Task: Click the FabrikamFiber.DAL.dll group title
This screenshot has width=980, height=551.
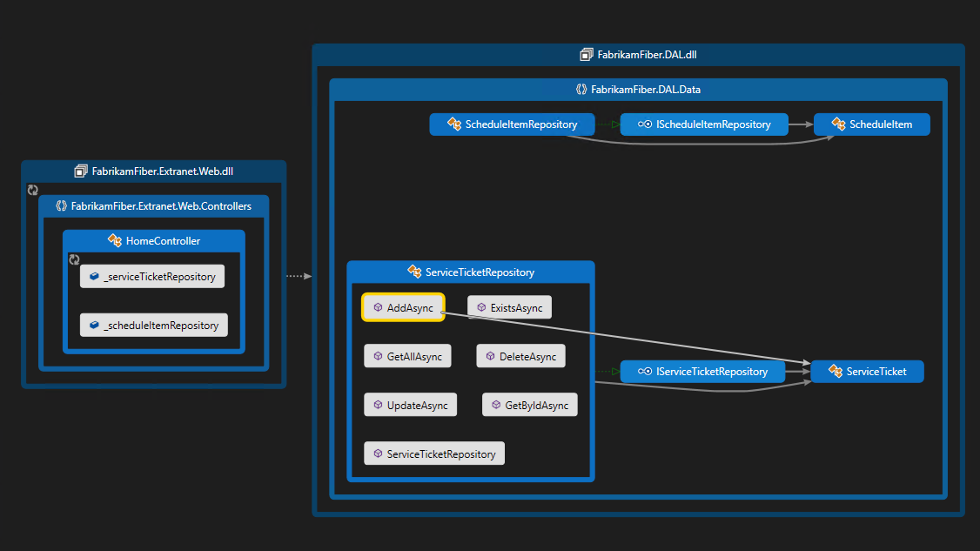Action: (647, 55)
